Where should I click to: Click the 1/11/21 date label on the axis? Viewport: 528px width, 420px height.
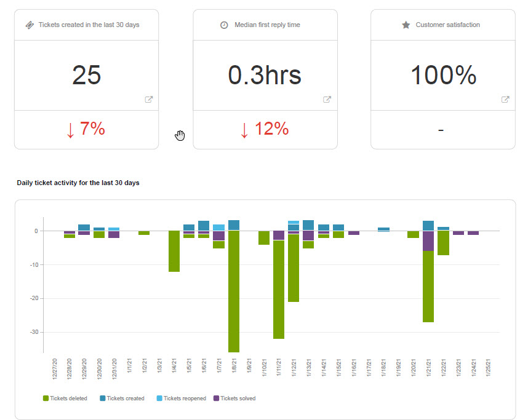279,368
